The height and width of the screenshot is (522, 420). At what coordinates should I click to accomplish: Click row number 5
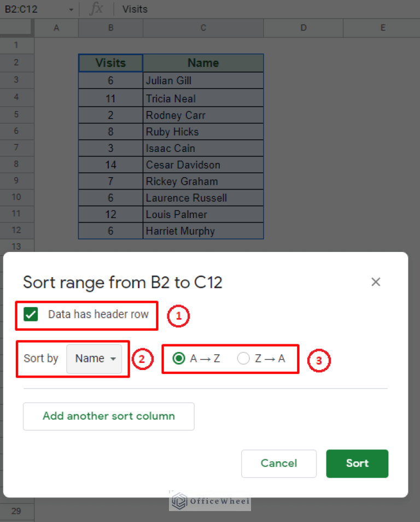16,114
